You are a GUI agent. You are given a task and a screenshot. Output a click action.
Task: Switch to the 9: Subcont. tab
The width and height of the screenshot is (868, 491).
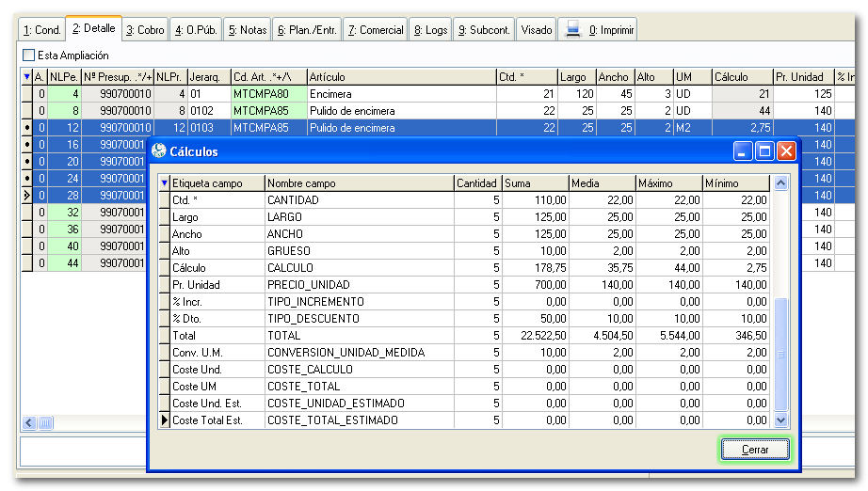(484, 30)
